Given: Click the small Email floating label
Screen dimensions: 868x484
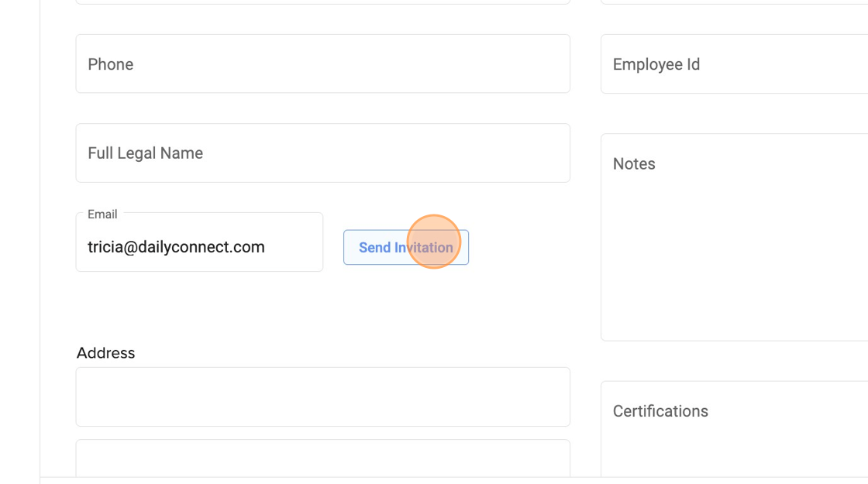Looking at the screenshot, I should (102, 215).
